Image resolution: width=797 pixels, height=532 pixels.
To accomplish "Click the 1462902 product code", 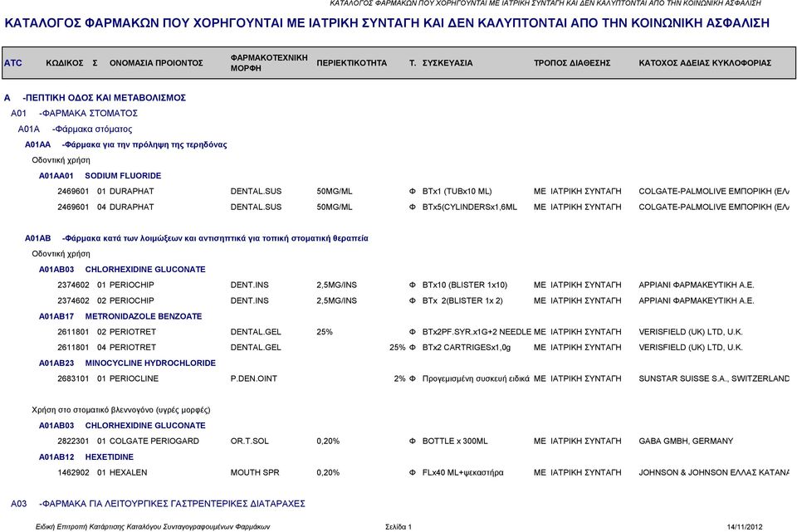I will [x=73, y=472].
